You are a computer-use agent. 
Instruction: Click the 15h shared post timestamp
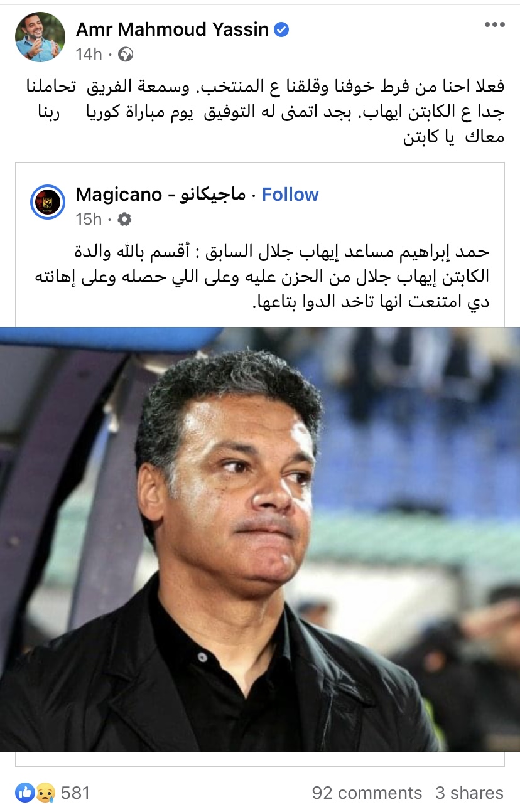(89, 219)
